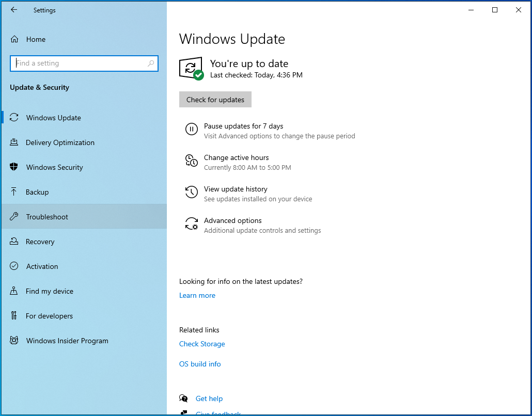The height and width of the screenshot is (416, 532).
Task: Click the Recovery refresh icon
Action: click(x=15, y=242)
